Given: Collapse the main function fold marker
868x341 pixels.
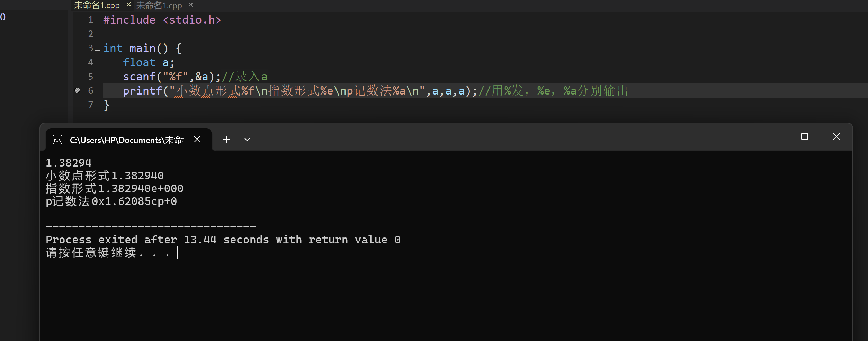Looking at the screenshot, I should (x=98, y=48).
